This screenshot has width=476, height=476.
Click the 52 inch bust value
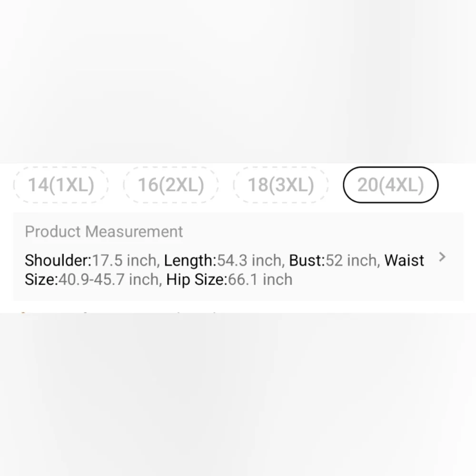click(352, 260)
